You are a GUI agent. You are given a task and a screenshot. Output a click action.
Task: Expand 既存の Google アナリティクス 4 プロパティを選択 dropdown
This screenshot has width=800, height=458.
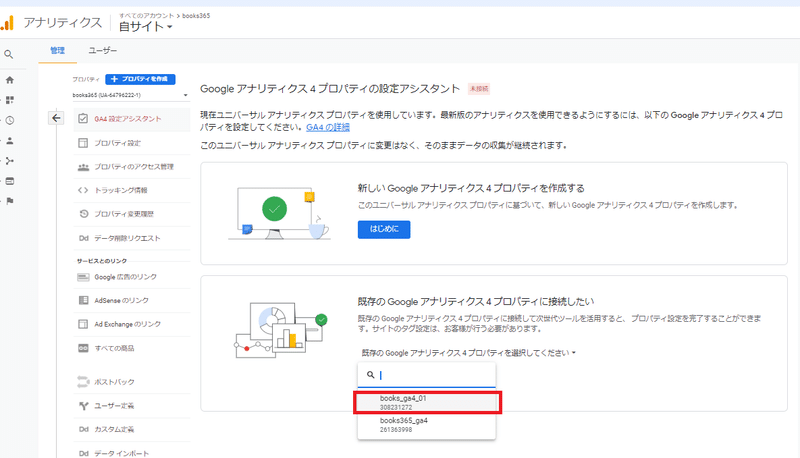tap(467, 353)
